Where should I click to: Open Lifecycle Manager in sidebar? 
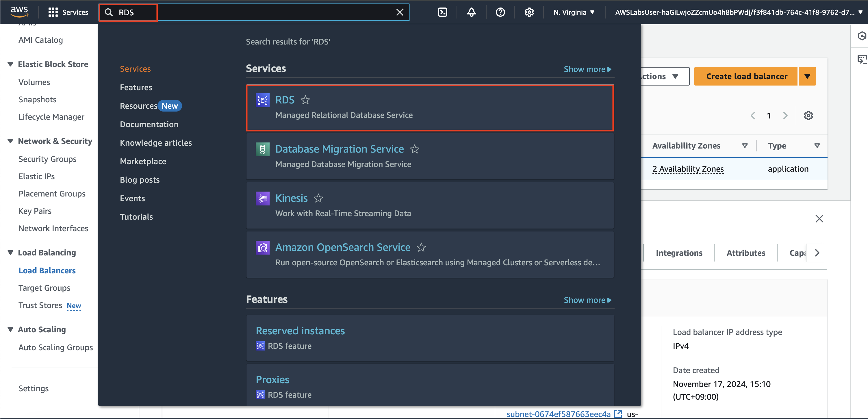point(51,117)
